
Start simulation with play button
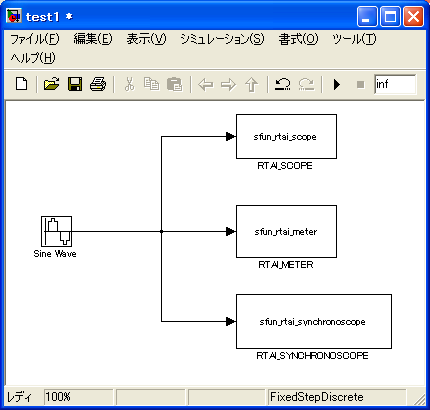[337, 84]
